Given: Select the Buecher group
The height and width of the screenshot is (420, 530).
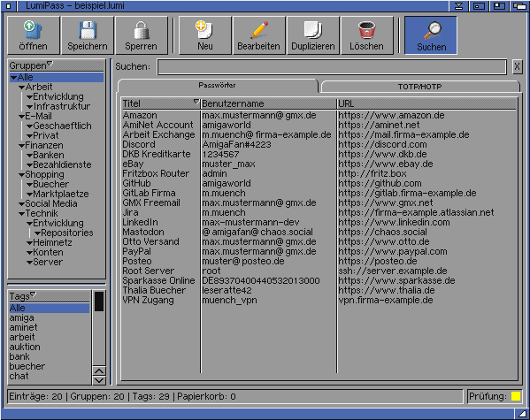Looking at the screenshot, I should (50, 184).
